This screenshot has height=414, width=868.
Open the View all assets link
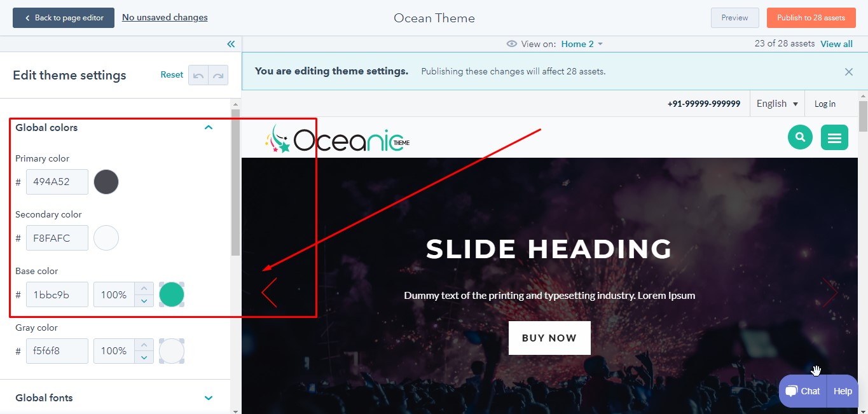[836, 44]
